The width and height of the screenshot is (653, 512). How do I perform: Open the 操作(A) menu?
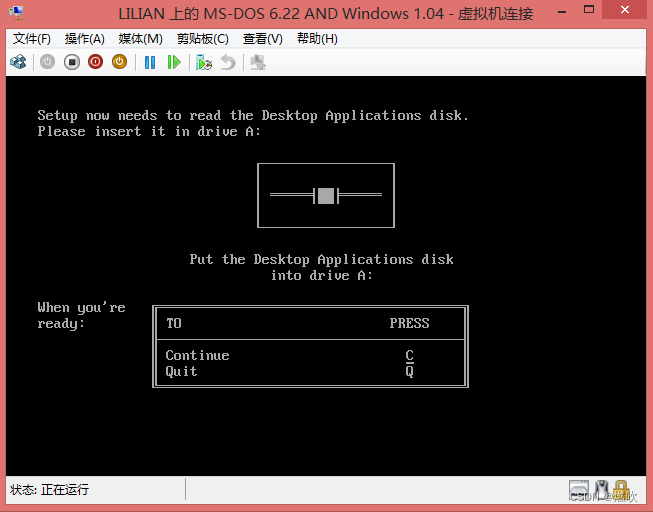click(85, 39)
